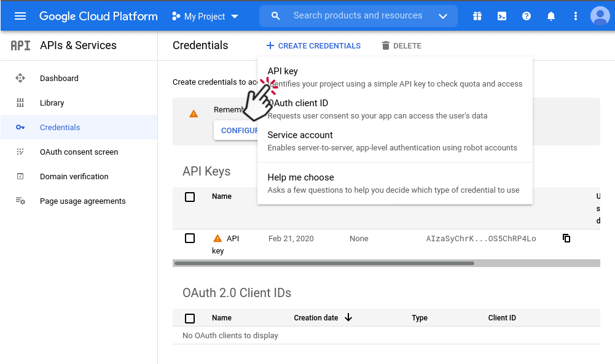Click the APIs & Services heading
Viewport: 615px width, 364px height.
pos(78,45)
